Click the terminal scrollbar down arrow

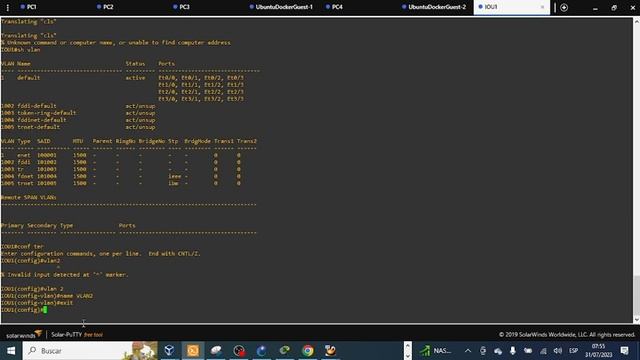[x=636, y=320]
